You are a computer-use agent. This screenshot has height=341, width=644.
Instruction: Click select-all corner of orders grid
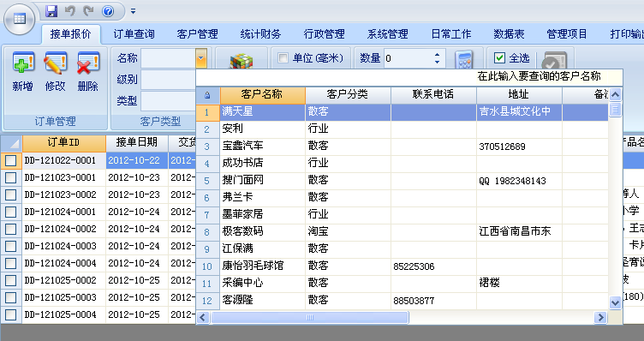click(x=11, y=143)
